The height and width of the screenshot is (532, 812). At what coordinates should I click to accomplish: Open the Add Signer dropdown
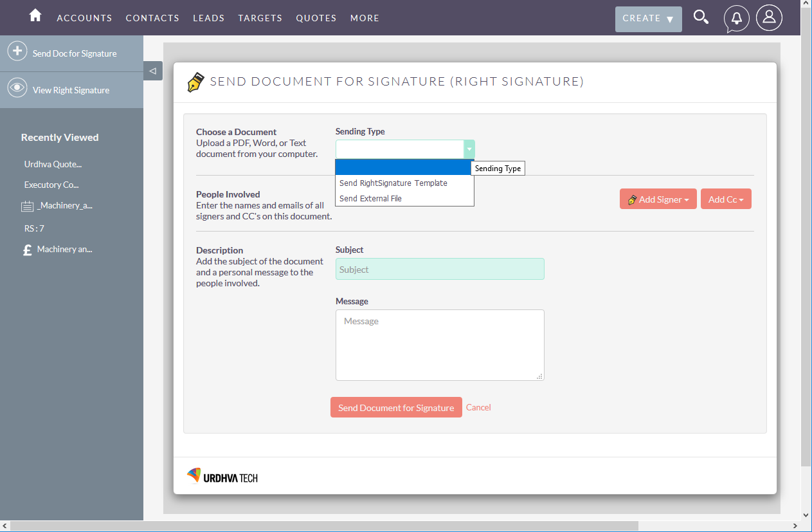pos(658,199)
